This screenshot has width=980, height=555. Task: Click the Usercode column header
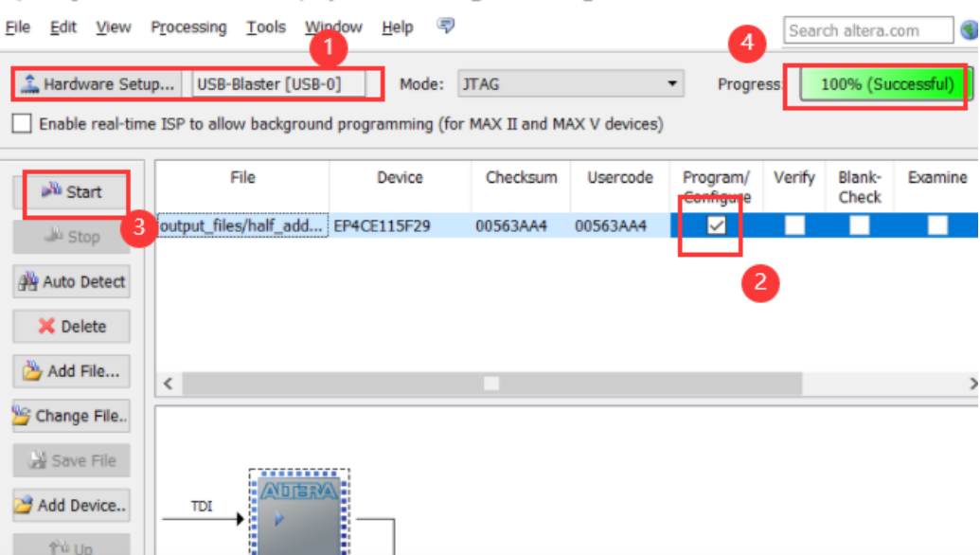619,187
